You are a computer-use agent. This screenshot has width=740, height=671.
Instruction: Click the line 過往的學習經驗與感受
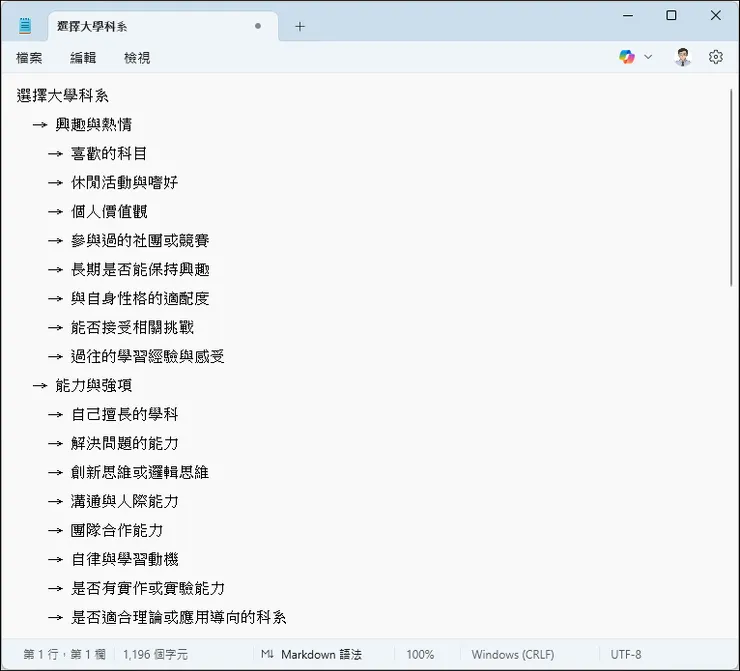148,357
